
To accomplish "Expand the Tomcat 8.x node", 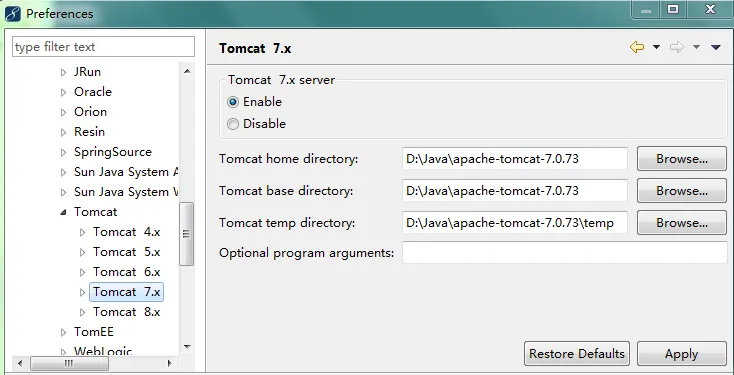I will coord(82,312).
